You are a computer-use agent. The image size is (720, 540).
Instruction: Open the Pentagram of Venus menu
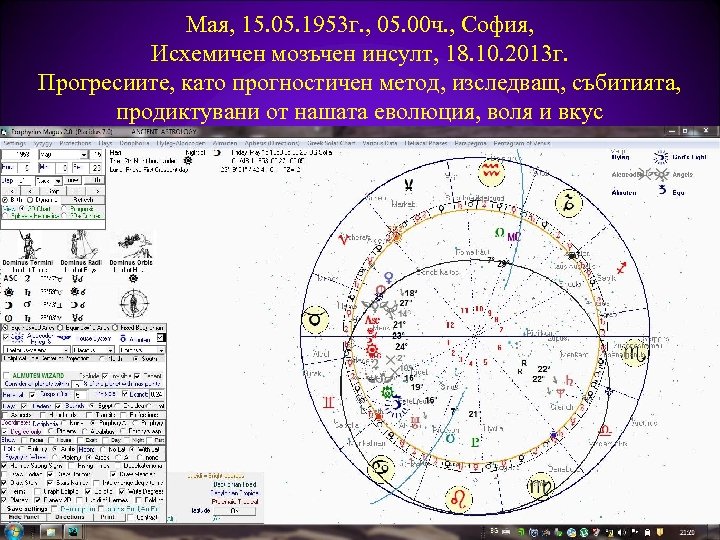coord(521,143)
